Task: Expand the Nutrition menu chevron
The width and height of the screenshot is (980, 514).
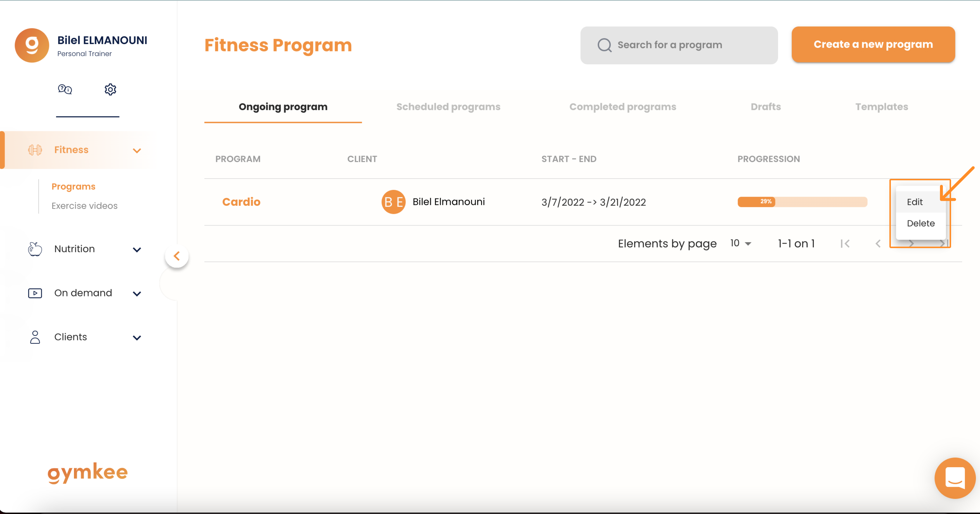Action: pyautogui.click(x=137, y=250)
